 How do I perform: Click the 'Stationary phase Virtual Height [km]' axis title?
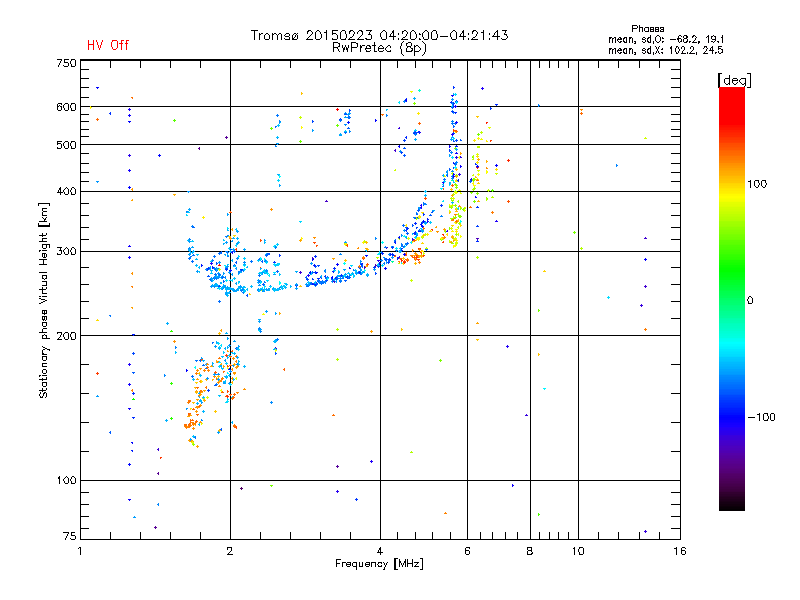pos(44,300)
